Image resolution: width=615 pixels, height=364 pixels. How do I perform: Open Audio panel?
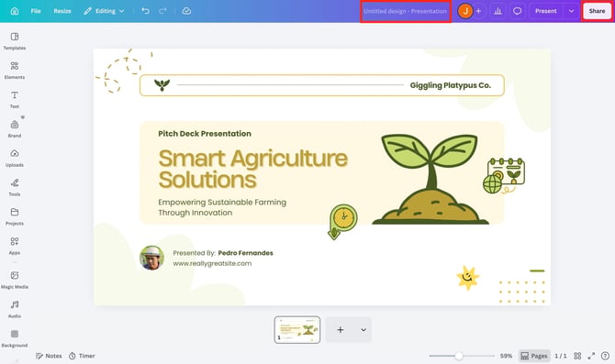[15, 309]
